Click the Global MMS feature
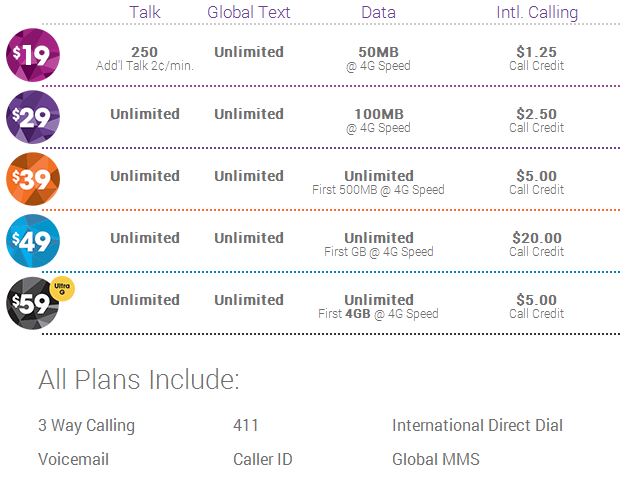The image size is (628, 477). tap(436, 459)
